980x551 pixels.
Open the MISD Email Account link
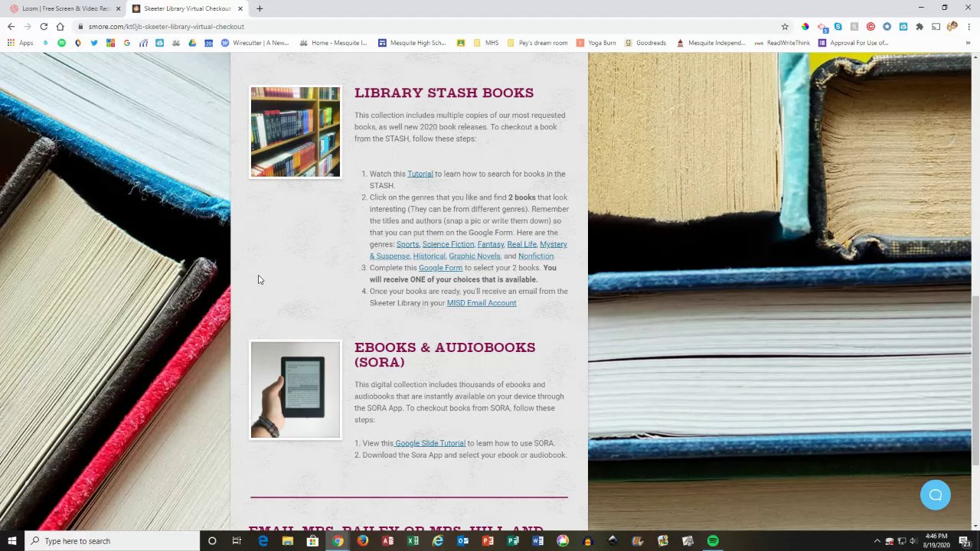(482, 303)
